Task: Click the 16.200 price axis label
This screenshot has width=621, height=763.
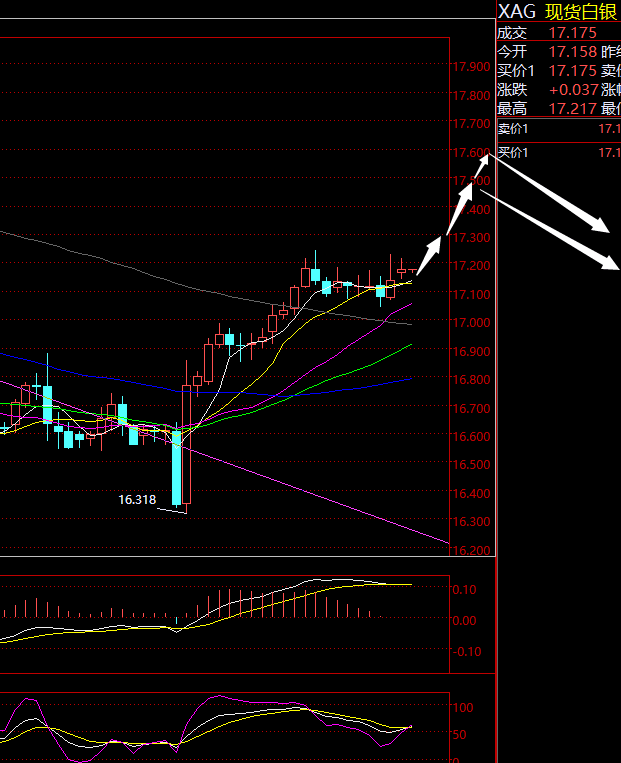Action: pyautogui.click(x=471, y=550)
